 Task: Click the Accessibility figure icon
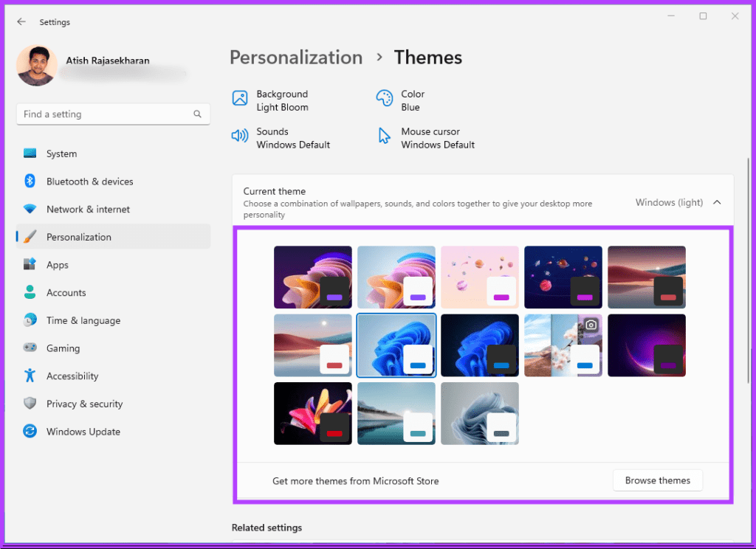30,376
